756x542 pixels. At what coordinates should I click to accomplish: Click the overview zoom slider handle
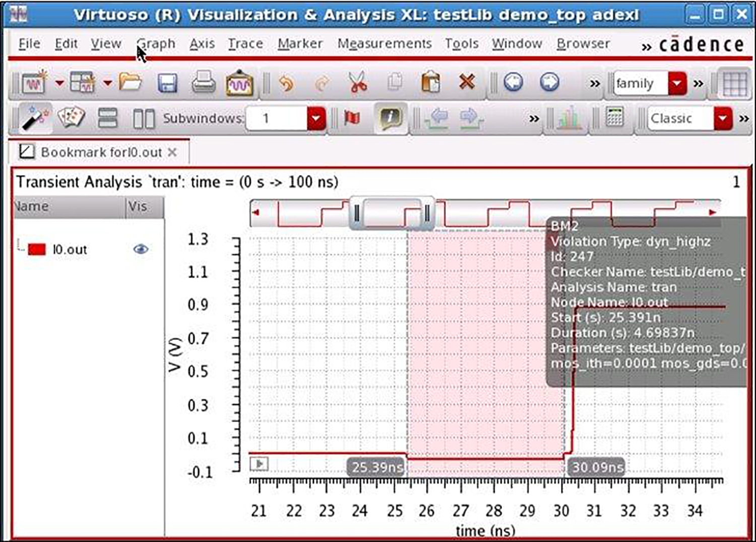pos(392,213)
